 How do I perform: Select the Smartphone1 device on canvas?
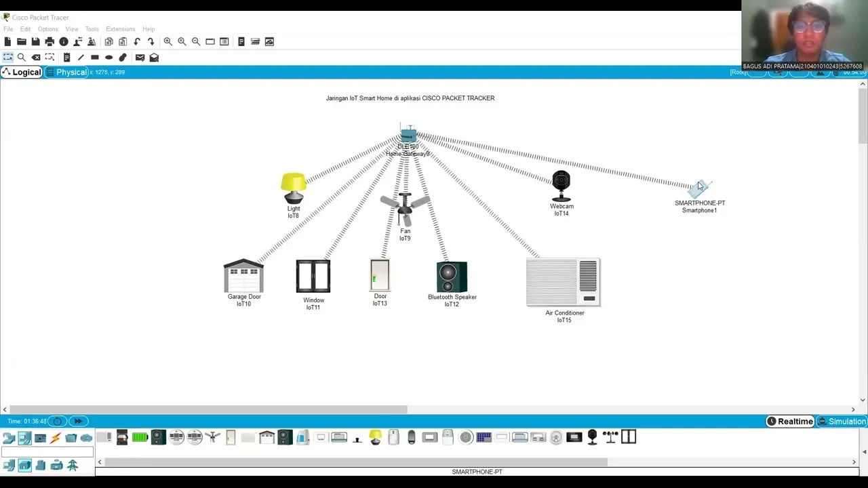click(x=699, y=189)
